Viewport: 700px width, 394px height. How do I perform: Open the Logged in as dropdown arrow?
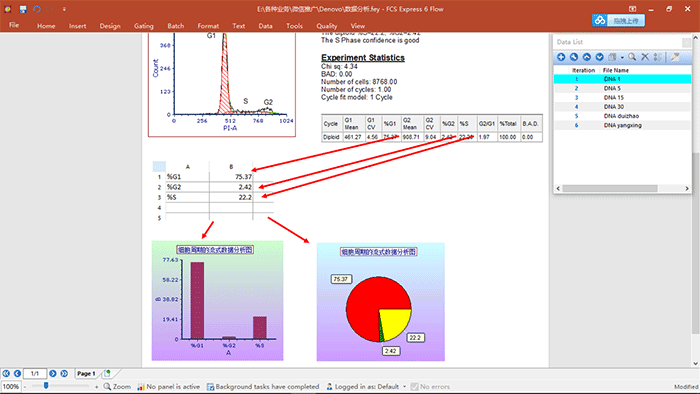[404, 386]
